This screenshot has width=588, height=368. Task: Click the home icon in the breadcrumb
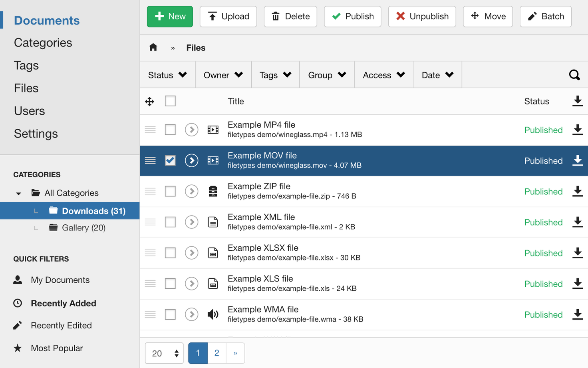tap(153, 47)
